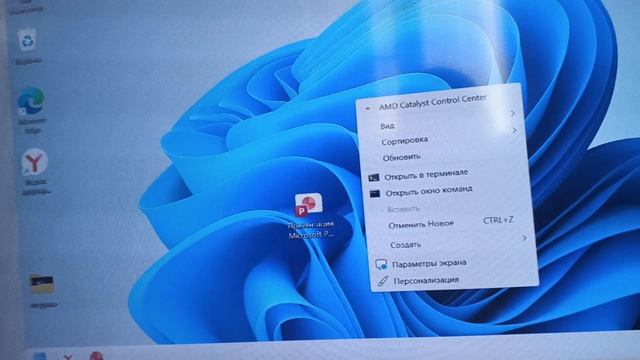The height and width of the screenshot is (360, 640).
Task: Launch Microsoft Edge from the desktop
Action: [x=31, y=101]
